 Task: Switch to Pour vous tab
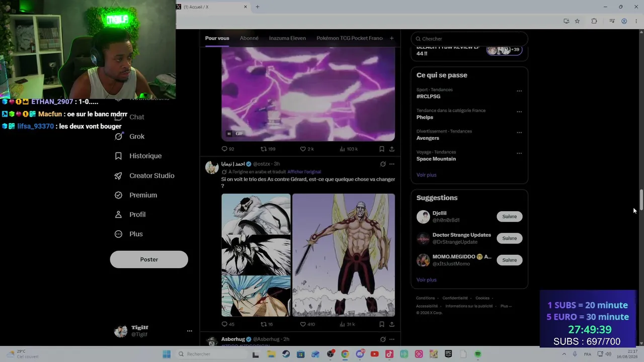click(x=217, y=38)
